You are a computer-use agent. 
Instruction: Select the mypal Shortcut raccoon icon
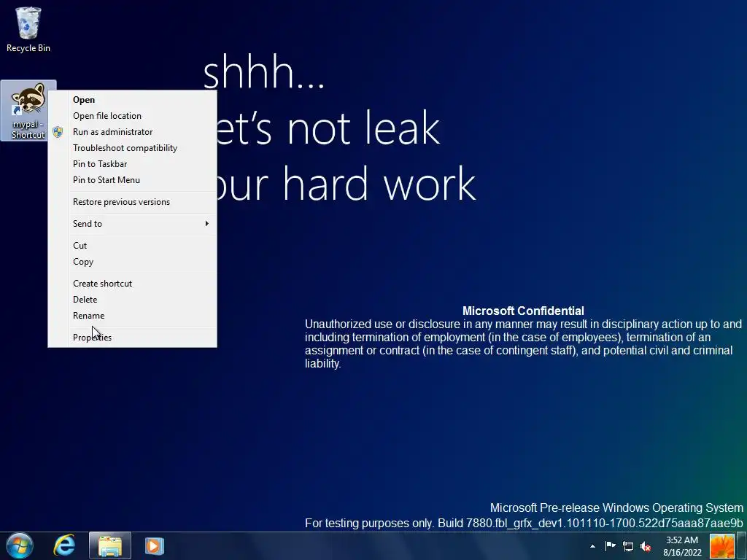click(x=28, y=111)
